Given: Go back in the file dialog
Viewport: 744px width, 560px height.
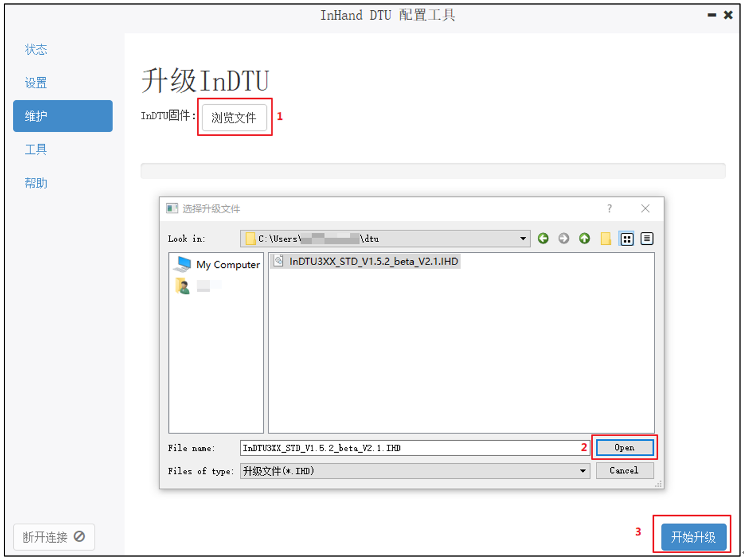Looking at the screenshot, I should click(543, 239).
